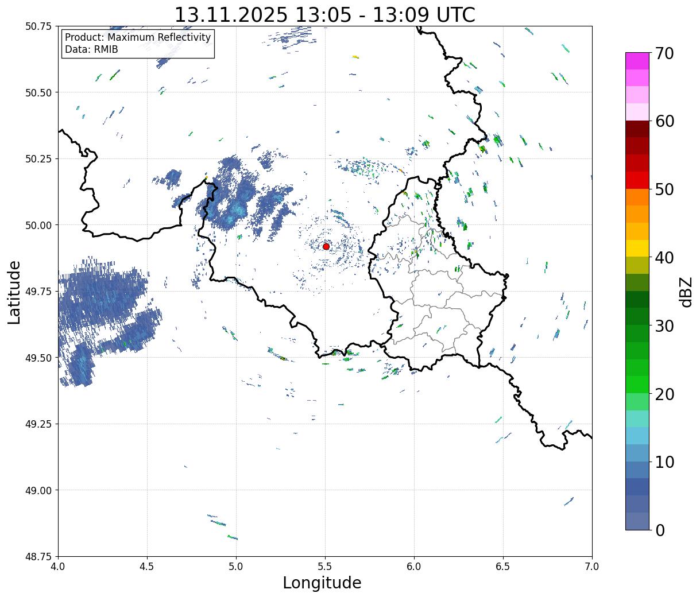Click the bright green swatch just above the 20 tick
Screen dimensions: 700x597
pyautogui.click(x=637, y=385)
